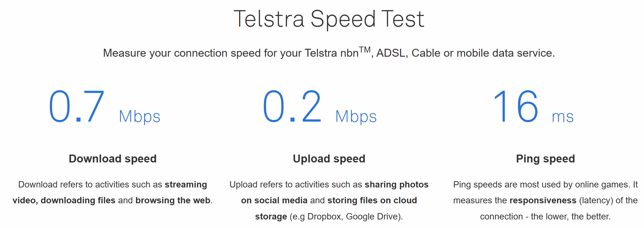
Task: Click the Mbps unit beside 0.2
Action: 356,117
